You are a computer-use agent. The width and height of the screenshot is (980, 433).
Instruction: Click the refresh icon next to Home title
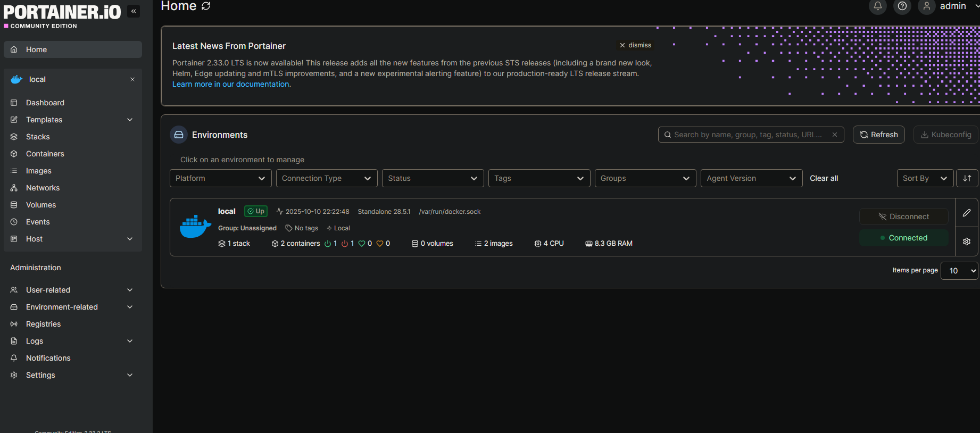tap(206, 6)
